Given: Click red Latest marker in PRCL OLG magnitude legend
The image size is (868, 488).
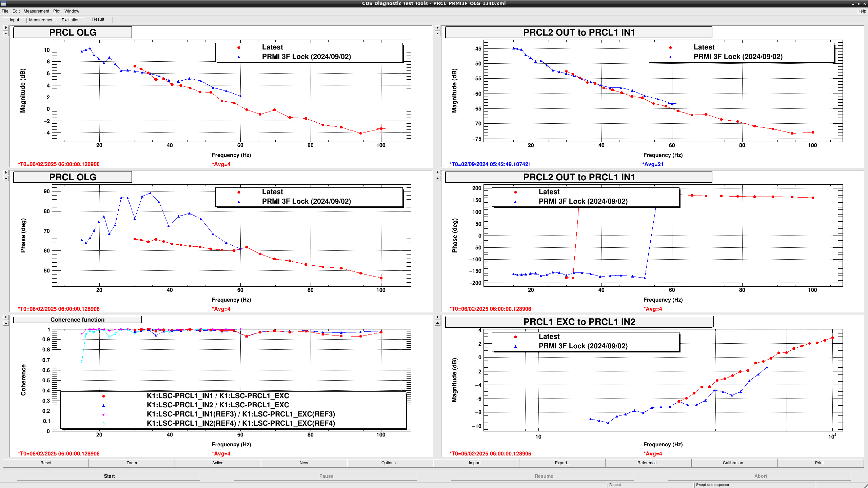Looking at the screenshot, I should point(239,47).
